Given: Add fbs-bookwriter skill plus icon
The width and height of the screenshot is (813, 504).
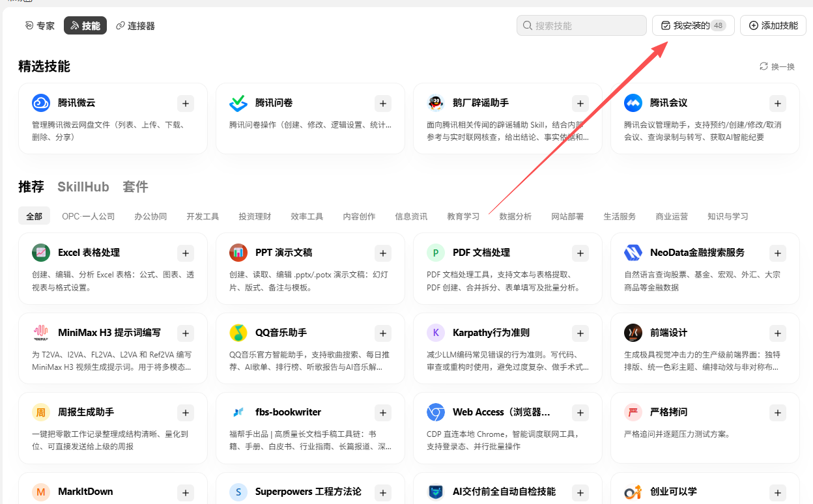Looking at the screenshot, I should coord(383,412).
